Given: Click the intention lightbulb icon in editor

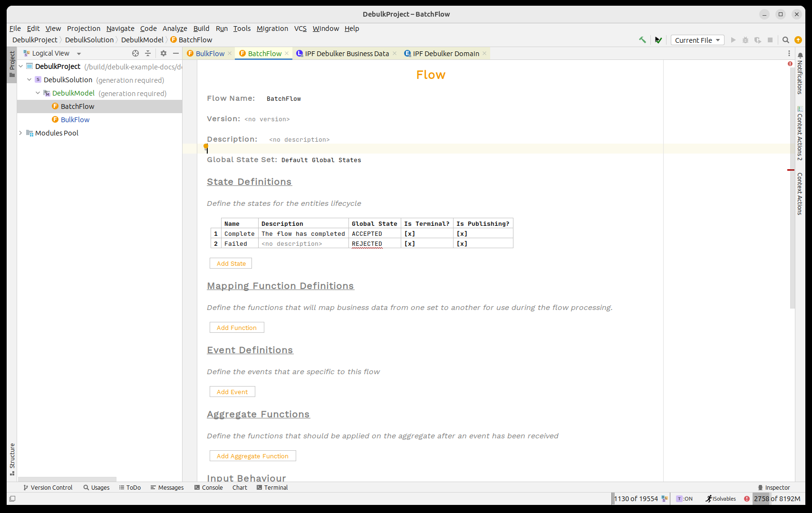Looking at the screenshot, I should pos(206,147).
